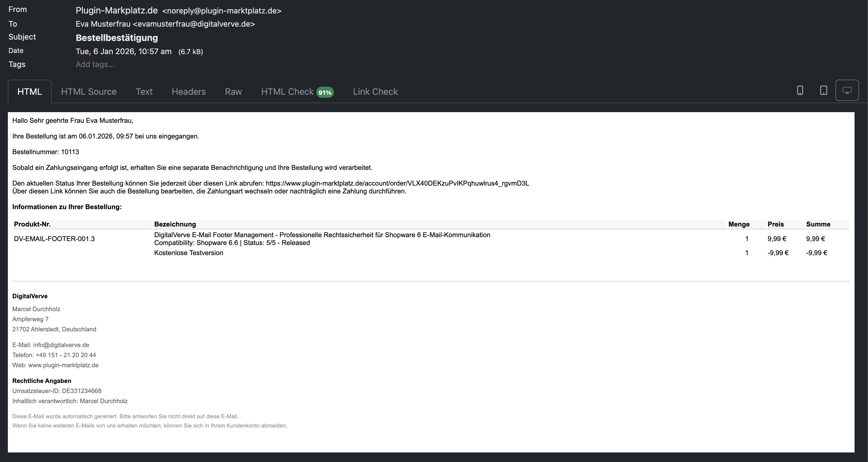Show the Raw message tab

(233, 92)
